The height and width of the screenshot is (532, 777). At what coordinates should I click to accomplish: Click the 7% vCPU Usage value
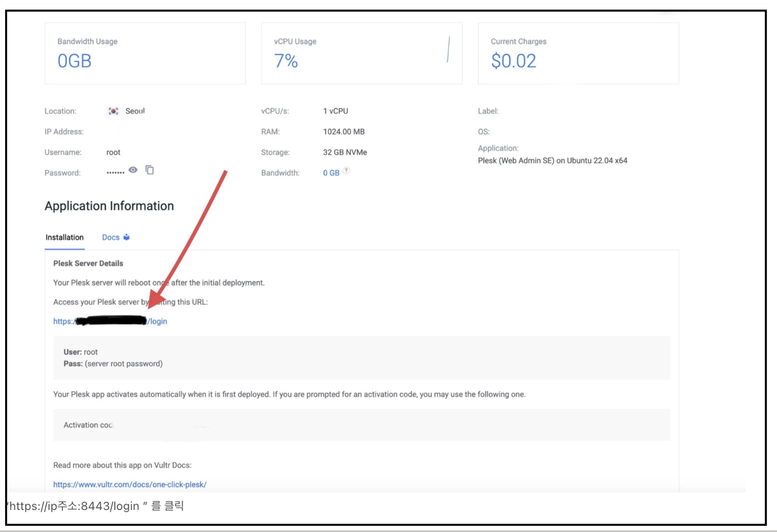point(286,61)
